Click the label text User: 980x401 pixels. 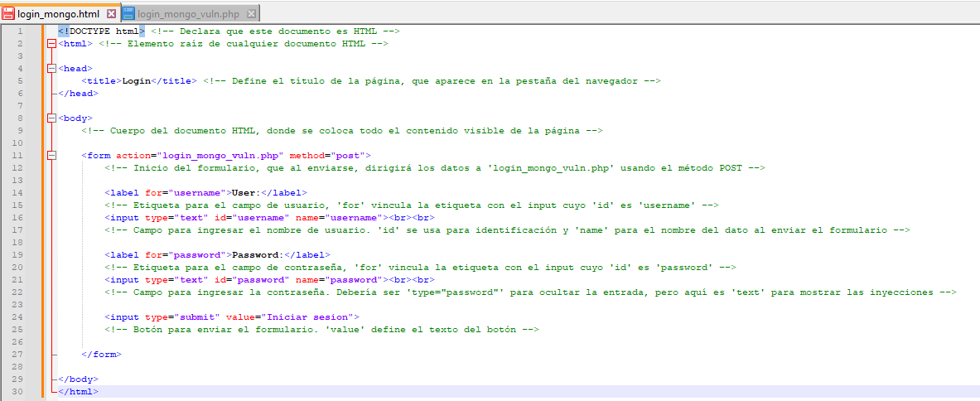pos(246,193)
